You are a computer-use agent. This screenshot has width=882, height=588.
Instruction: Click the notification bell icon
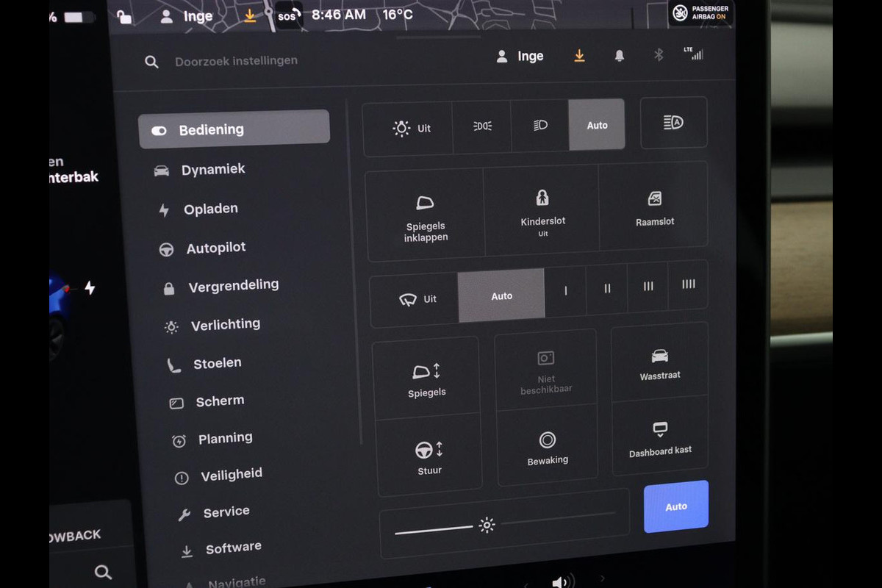click(x=620, y=56)
